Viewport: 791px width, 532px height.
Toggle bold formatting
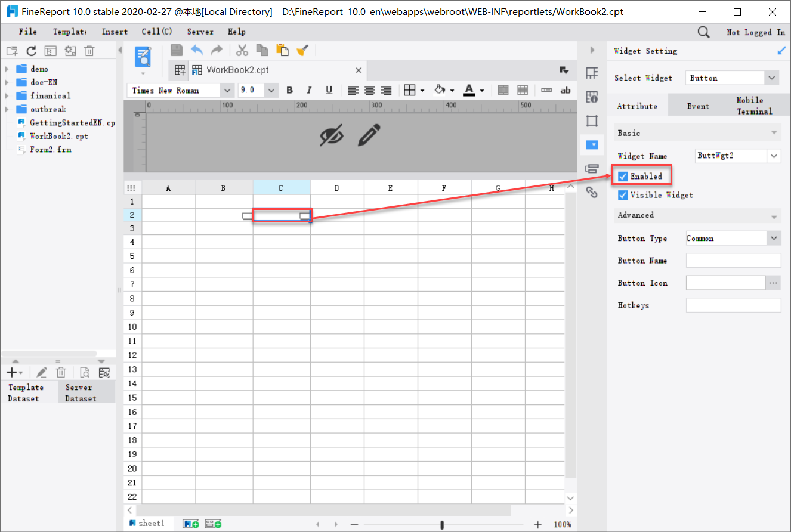[x=290, y=91]
